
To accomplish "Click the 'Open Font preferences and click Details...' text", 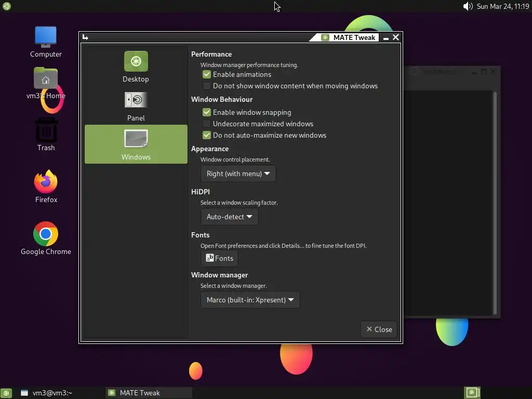I will tap(283, 246).
